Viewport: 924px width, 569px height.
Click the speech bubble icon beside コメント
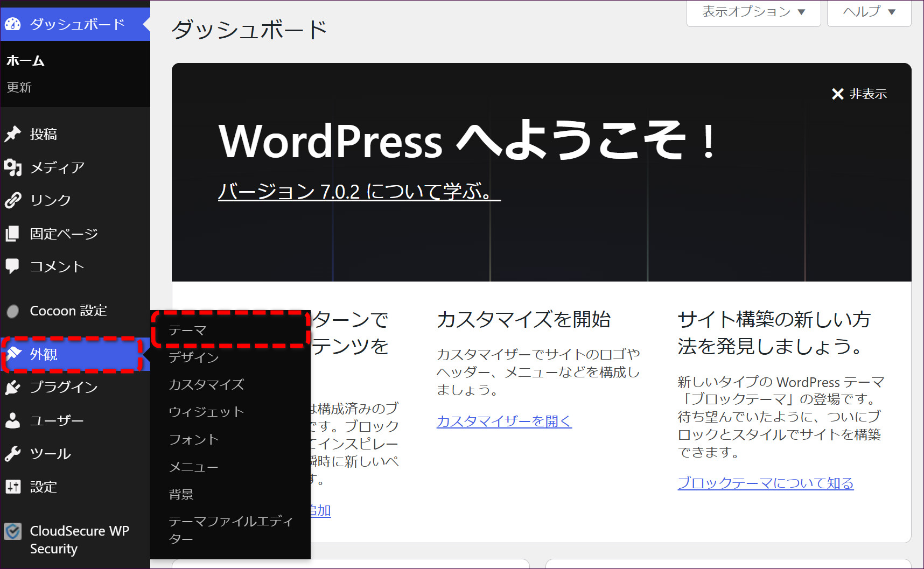tap(12, 266)
